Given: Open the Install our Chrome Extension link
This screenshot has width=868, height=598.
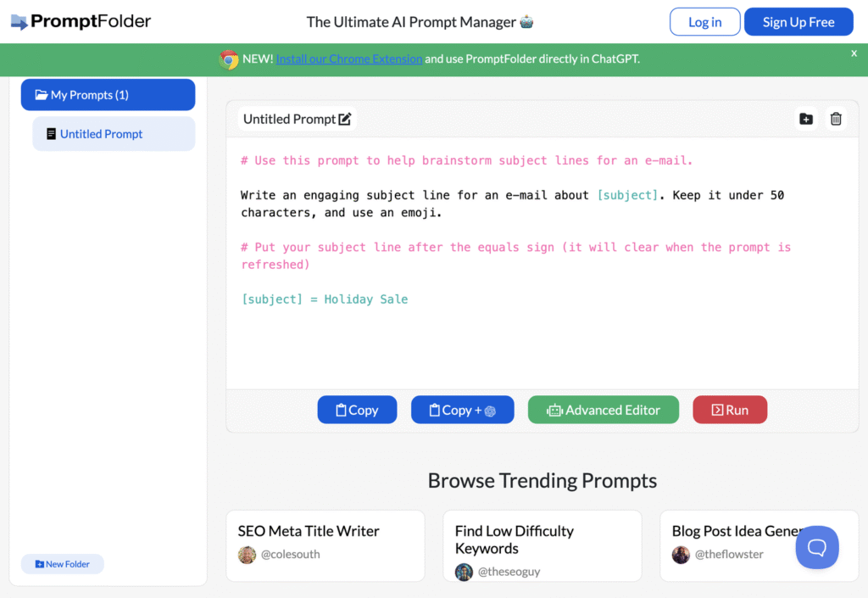Looking at the screenshot, I should coord(348,59).
